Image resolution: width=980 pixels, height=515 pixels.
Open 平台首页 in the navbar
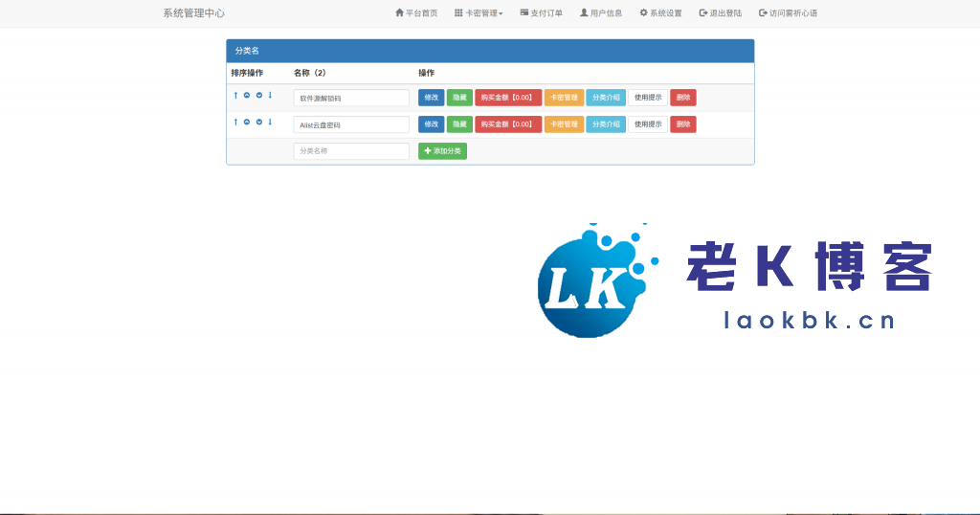click(x=416, y=13)
